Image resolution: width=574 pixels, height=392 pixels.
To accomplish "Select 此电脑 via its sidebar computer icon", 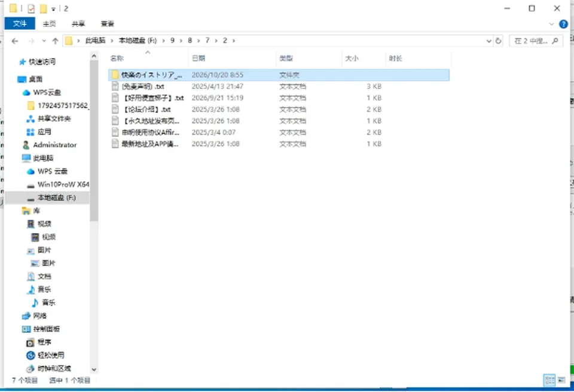I will click(x=26, y=158).
